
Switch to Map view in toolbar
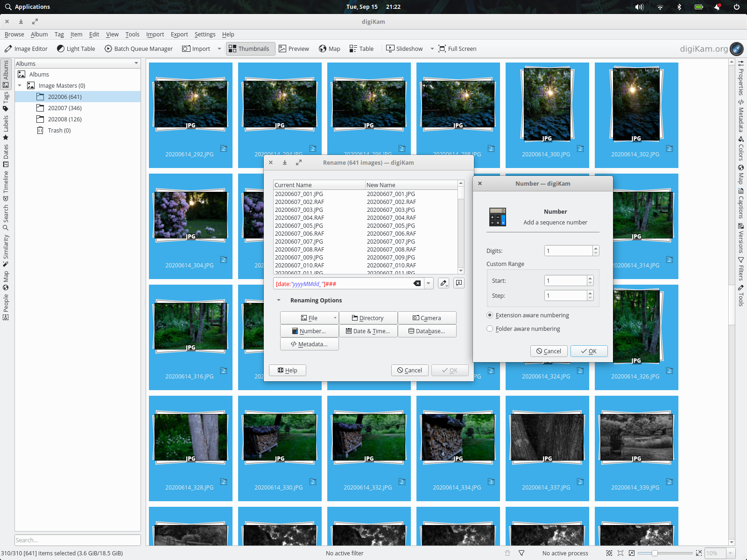point(329,49)
